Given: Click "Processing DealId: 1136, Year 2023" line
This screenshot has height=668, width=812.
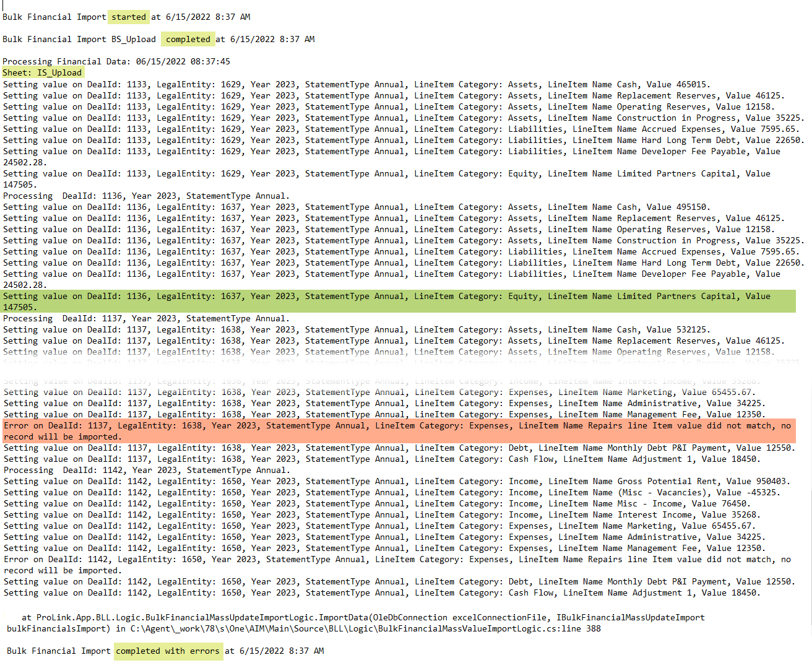Looking at the screenshot, I should [146, 196].
